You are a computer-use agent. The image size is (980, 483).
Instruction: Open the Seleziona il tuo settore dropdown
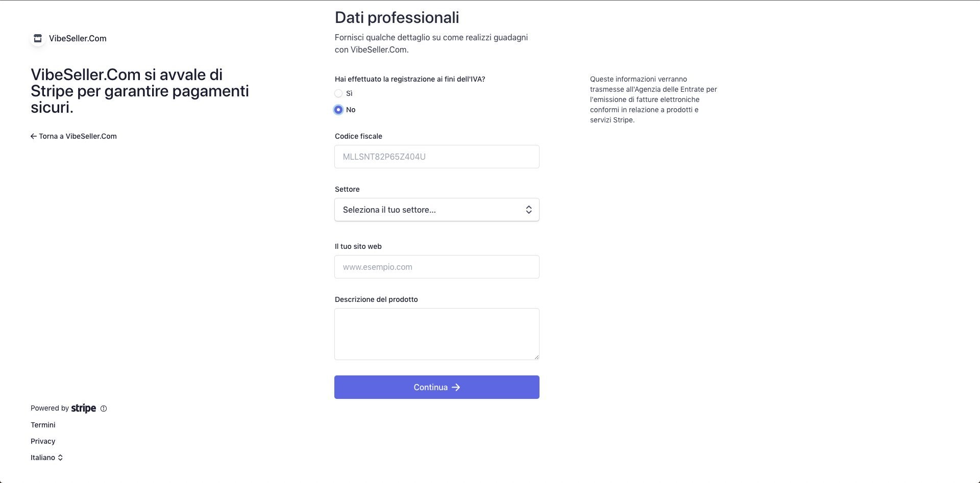tap(437, 210)
